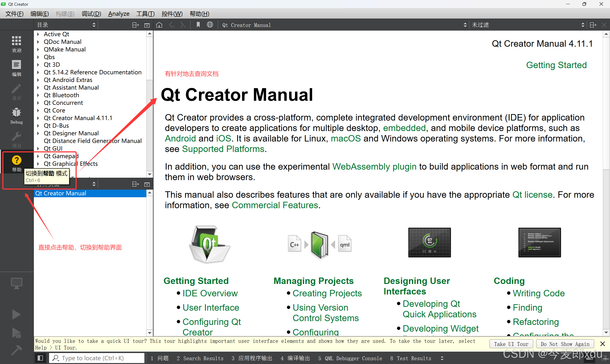Image resolution: width=610 pixels, height=364 pixels.
Task: Open the 目录 sidebar type dropdown
Action: point(66,25)
